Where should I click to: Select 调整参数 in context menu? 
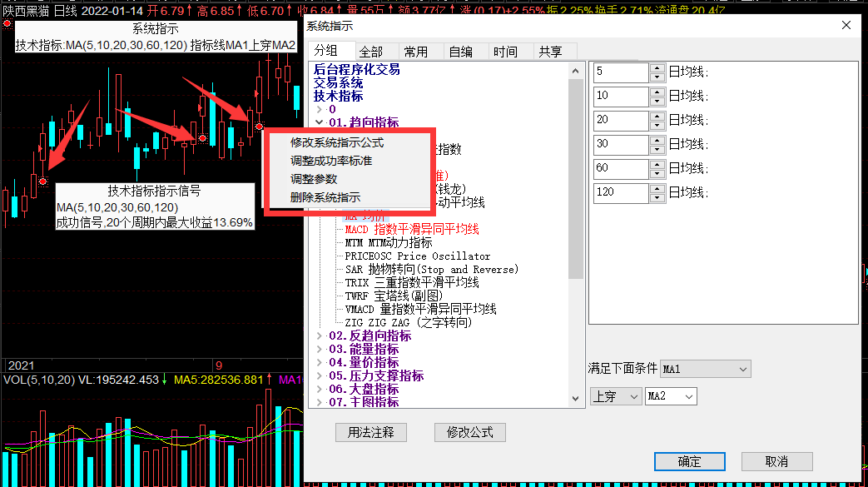pyautogui.click(x=313, y=179)
